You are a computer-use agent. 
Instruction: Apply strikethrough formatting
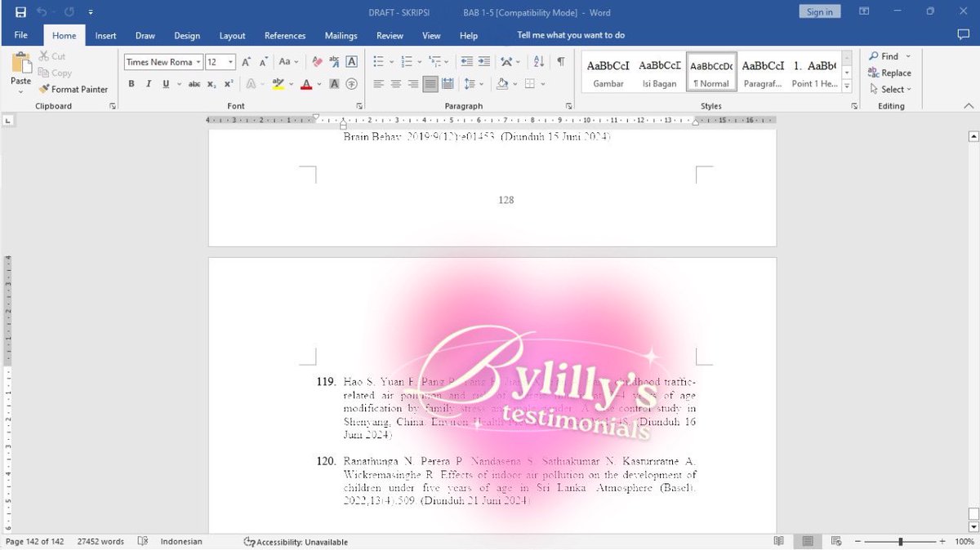pyautogui.click(x=194, y=84)
